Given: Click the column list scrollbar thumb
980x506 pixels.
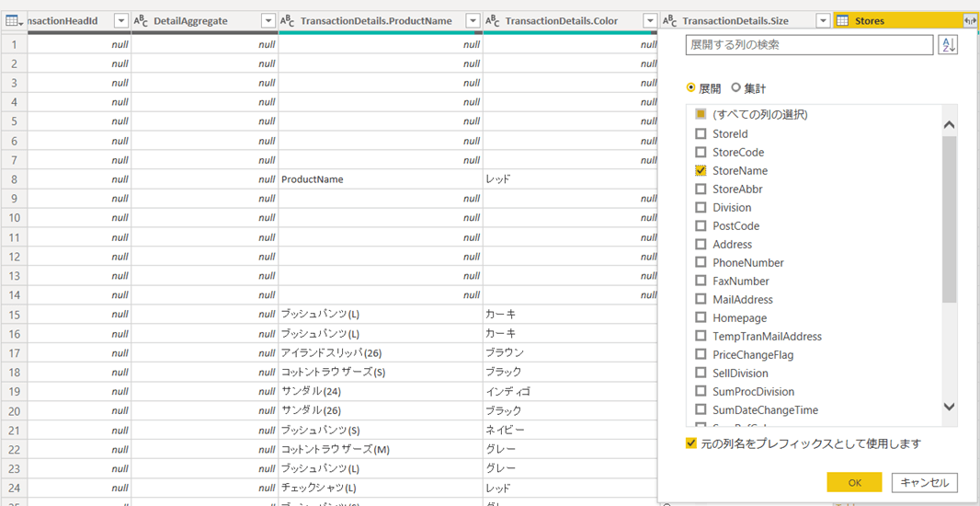Looking at the screenshot, I should pos(950,219).
